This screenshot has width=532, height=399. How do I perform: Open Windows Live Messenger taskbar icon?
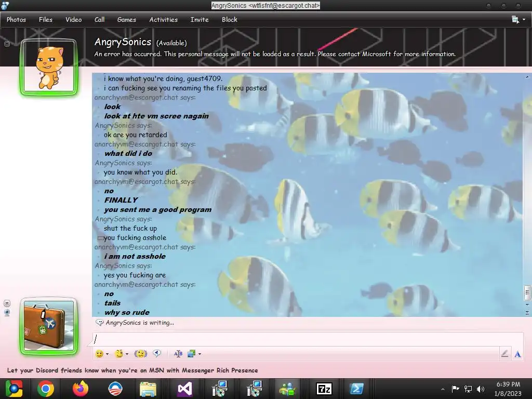click(x=287, y=389)
